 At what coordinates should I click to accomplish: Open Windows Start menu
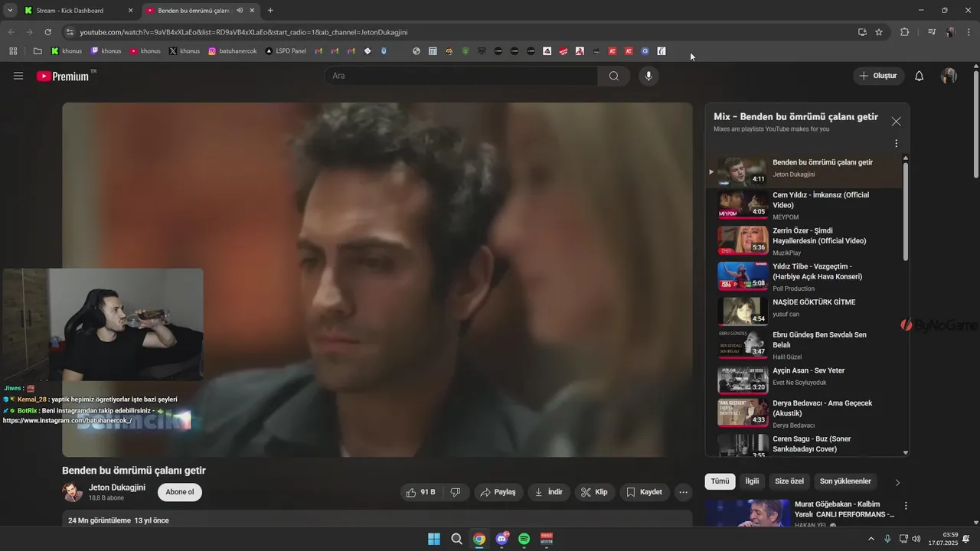pos(434,539)
